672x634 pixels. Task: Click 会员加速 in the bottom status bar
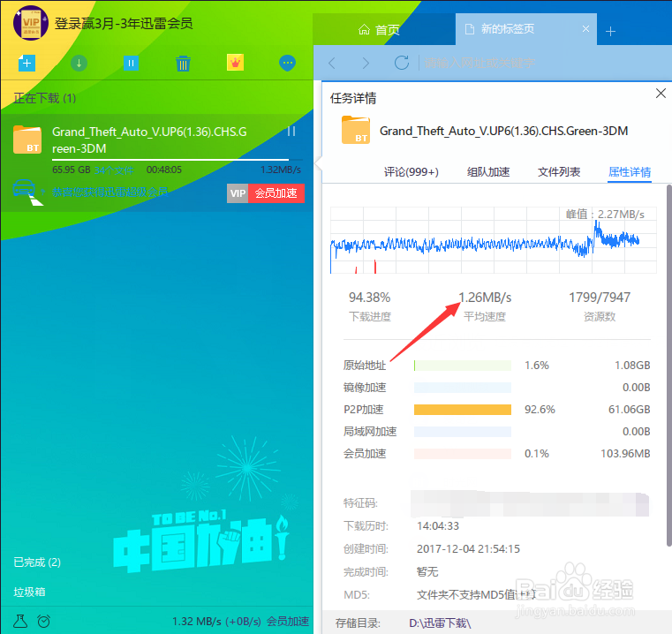click(x=288, y=621)
